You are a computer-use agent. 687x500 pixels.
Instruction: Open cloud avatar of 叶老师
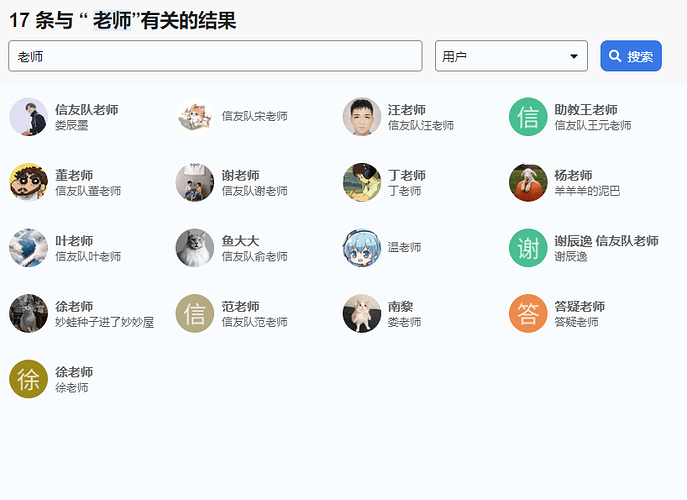point(28,248)
